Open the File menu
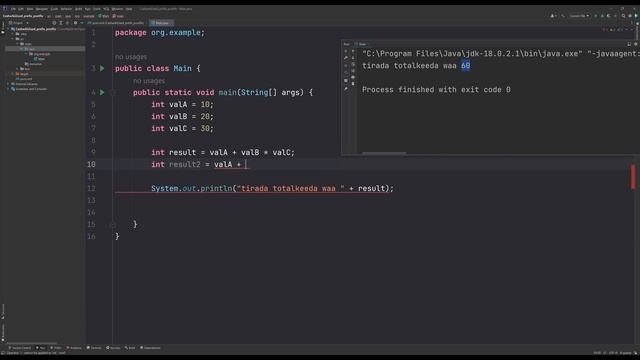 tap(13, 9)
